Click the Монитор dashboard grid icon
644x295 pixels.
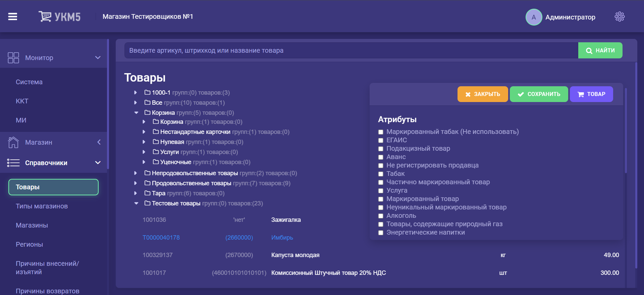13,58
